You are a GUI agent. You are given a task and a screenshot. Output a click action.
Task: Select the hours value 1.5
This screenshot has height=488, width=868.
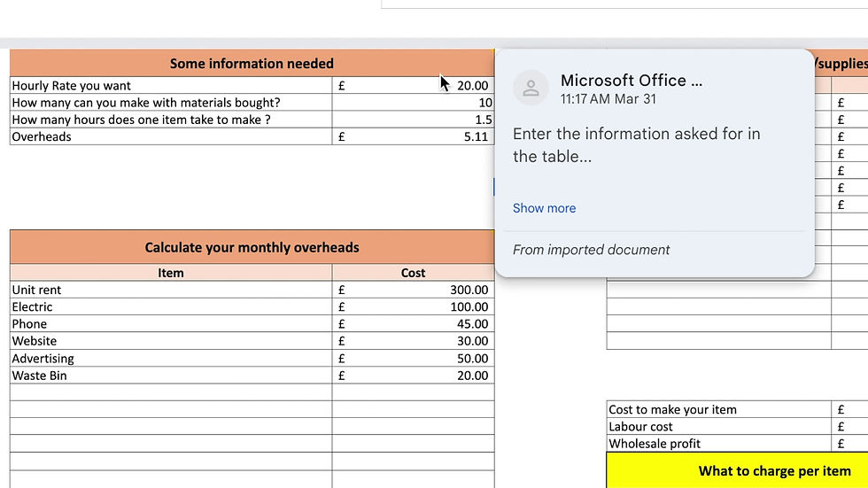413,120
